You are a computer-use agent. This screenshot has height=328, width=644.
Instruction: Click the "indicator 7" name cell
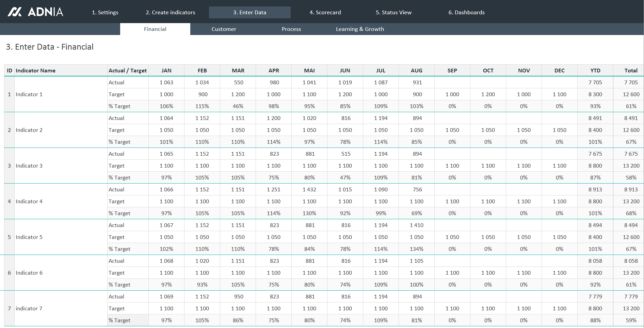coord(29,308)
